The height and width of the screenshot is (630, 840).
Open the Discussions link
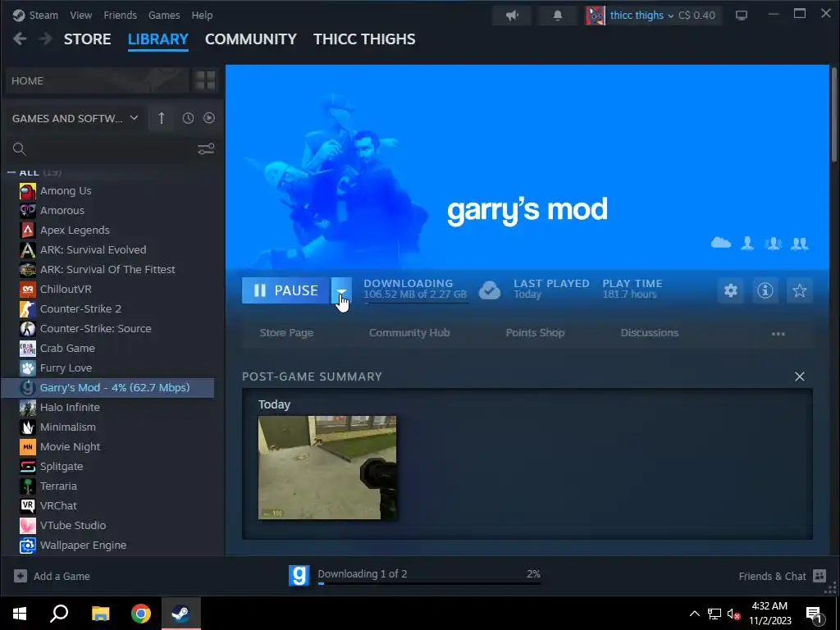coord(650,333)
